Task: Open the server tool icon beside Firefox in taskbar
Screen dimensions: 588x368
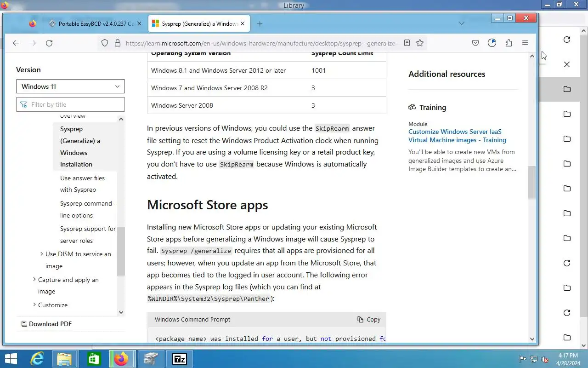Action: [151, 359]
